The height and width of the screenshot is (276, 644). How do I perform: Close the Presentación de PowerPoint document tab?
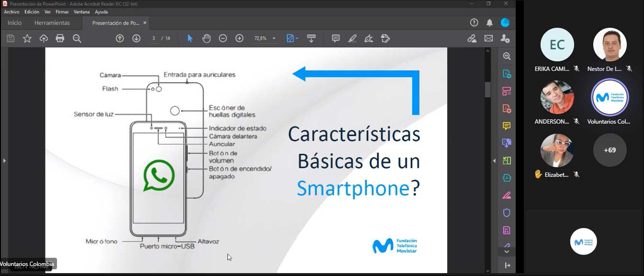(146, 23)
